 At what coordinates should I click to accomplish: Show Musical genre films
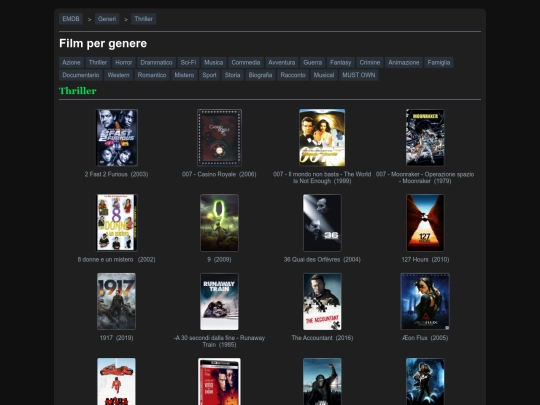324,75
